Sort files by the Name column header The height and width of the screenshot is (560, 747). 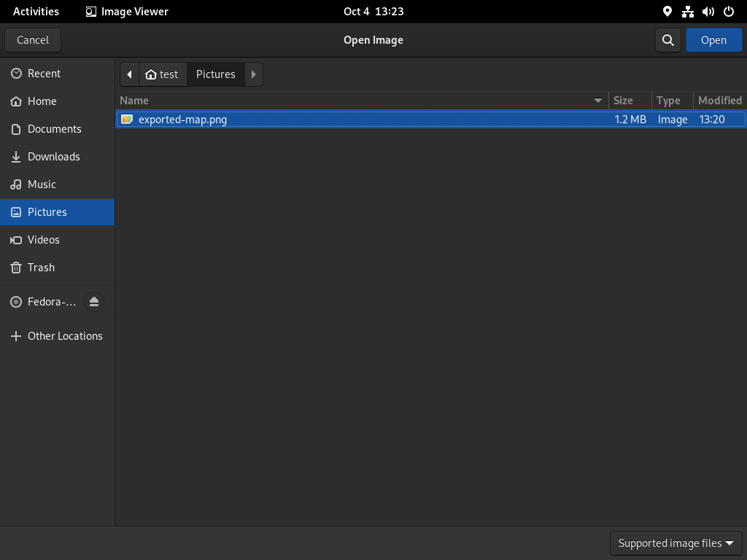(362, 101)
